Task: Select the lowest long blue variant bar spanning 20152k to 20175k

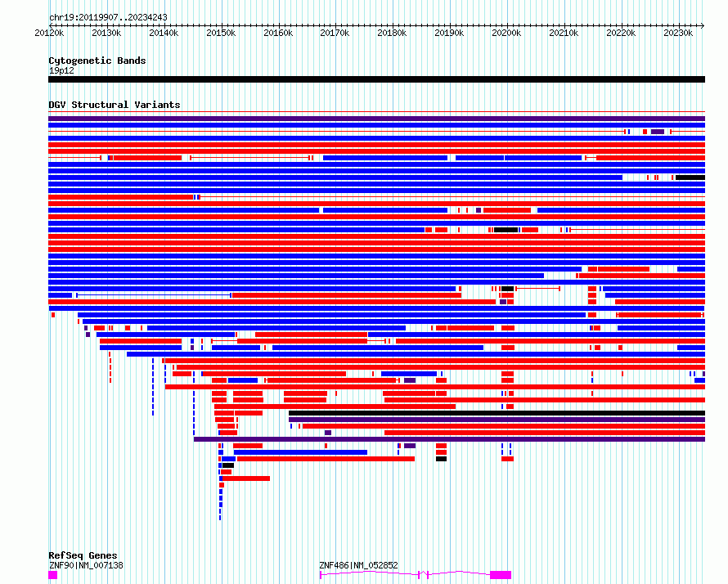Action: (x=300, y=452)
